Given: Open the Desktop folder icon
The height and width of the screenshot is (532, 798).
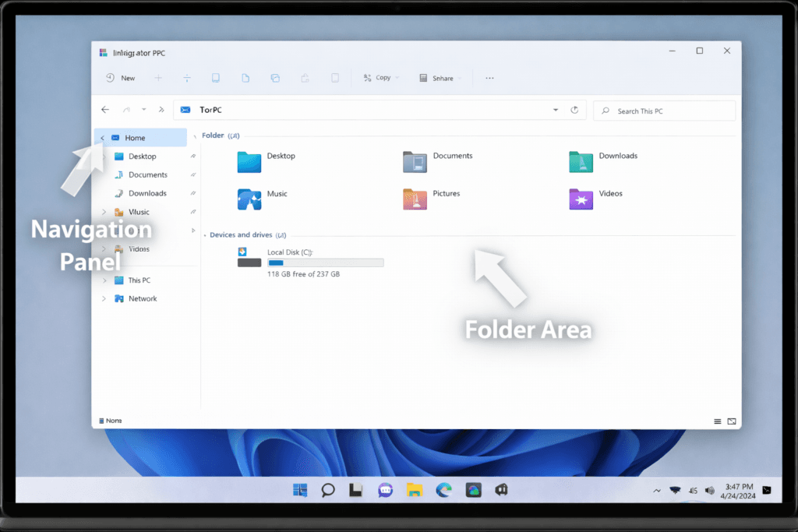Looking at the screenshot, I should pyautogui.click(x=249, y=161).
